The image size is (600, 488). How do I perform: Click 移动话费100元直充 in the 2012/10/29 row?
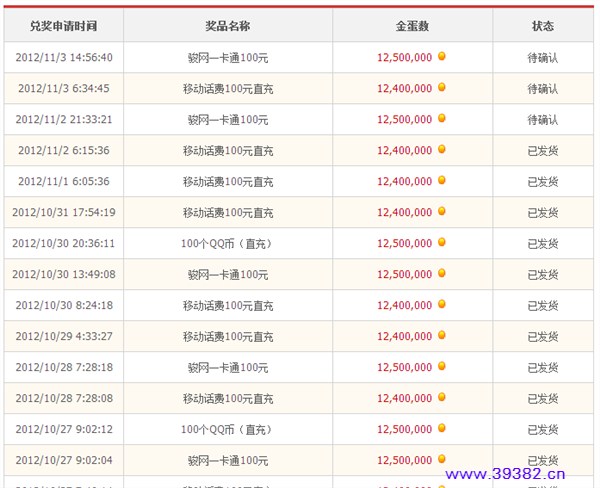[x=228, y=337]
